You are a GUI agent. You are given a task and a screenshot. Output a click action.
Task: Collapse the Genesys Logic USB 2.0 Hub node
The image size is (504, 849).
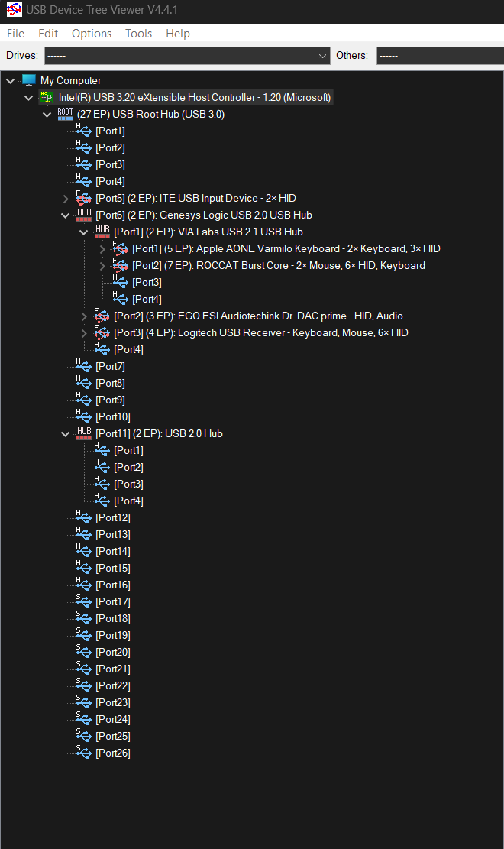pos(66,215)
